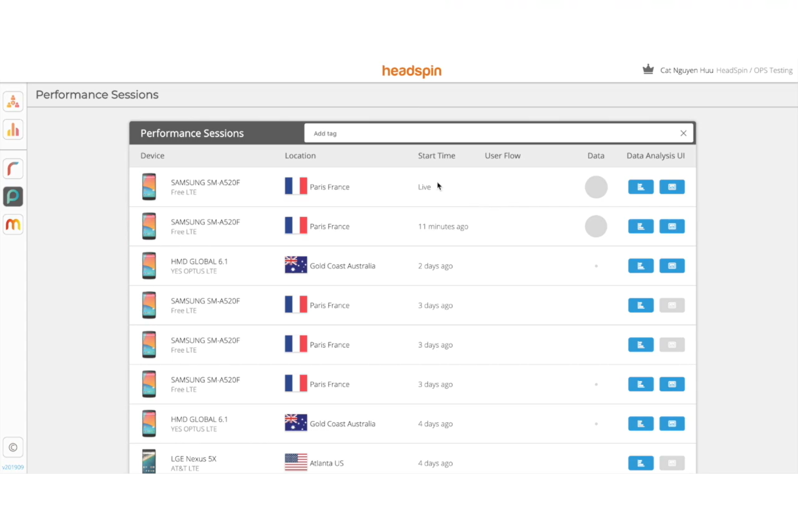Select '11 minutes ago' start time
Viewport: 798px width, 532px height.
[443, 226]
